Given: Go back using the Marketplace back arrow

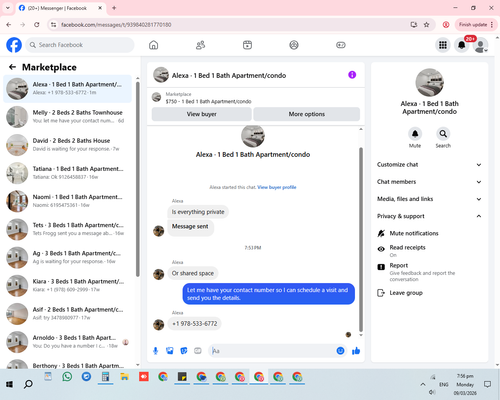Looking at the screenshot, I should point(12,67).
